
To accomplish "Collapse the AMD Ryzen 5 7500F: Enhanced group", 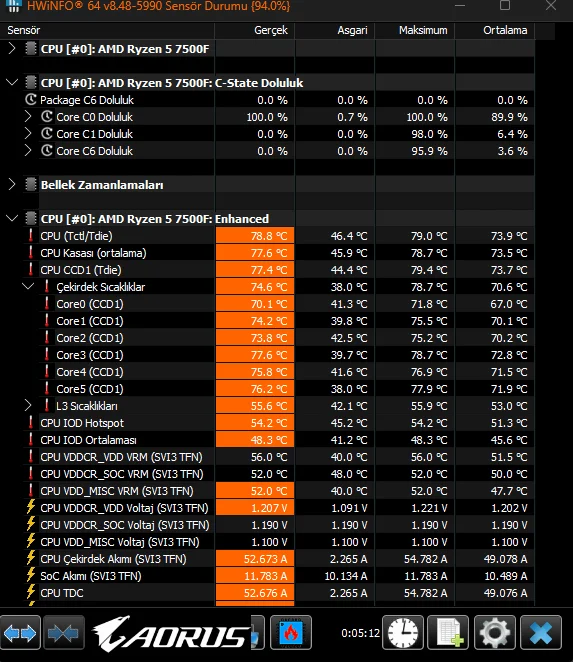I will click(x=12, y=219).
